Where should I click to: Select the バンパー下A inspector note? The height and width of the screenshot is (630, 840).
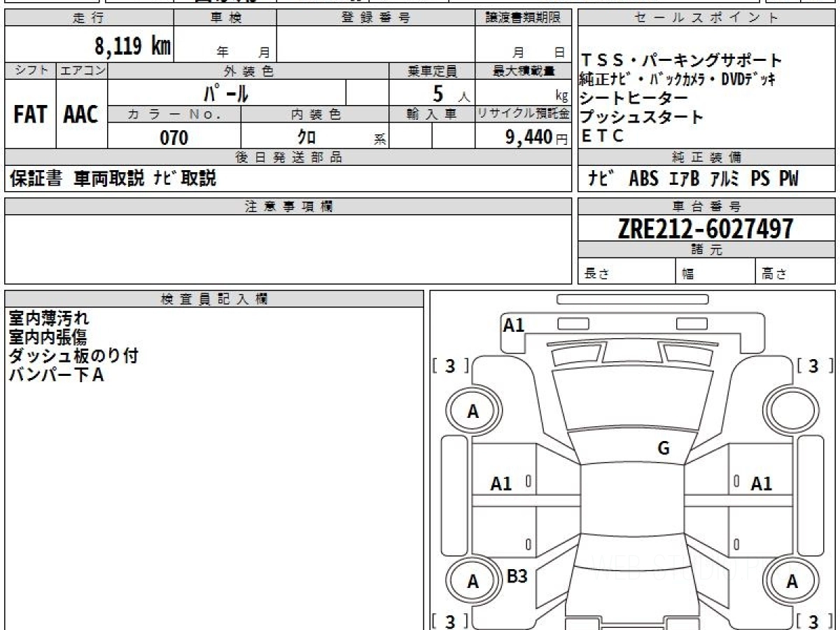click(57, 374)
